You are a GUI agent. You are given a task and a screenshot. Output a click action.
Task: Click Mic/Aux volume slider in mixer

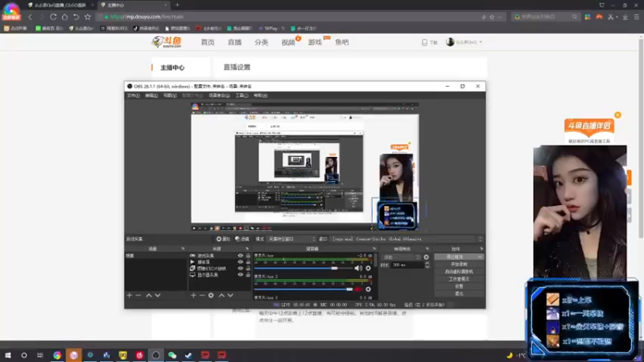coord(303,268)
